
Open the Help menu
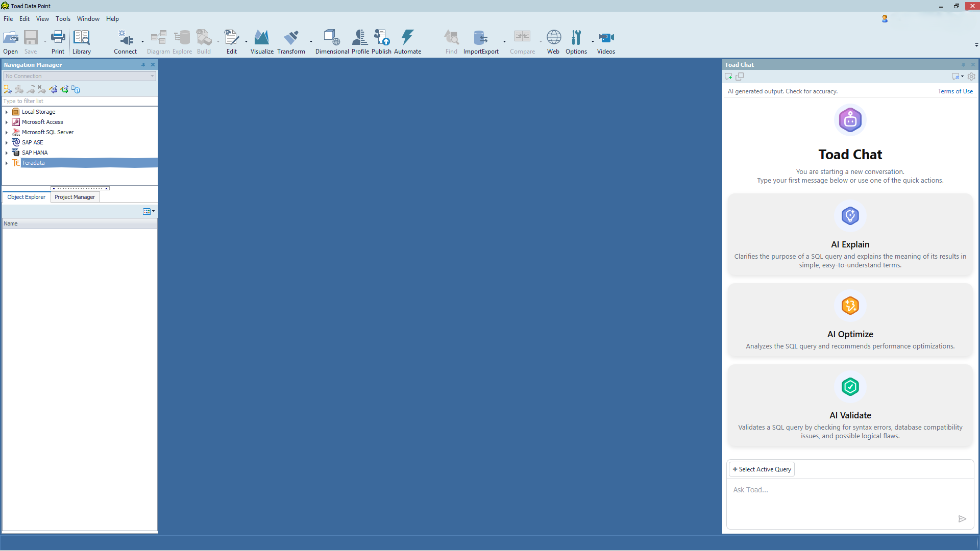112,19
